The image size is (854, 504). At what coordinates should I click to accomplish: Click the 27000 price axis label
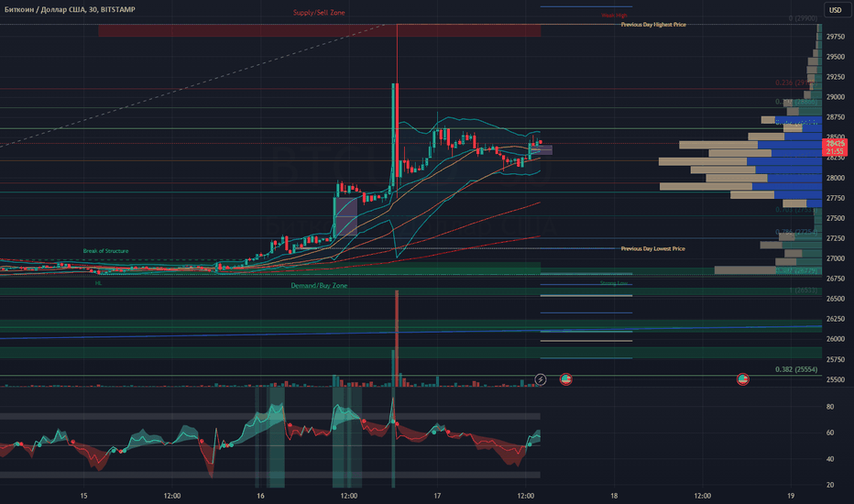coord(836,258)
